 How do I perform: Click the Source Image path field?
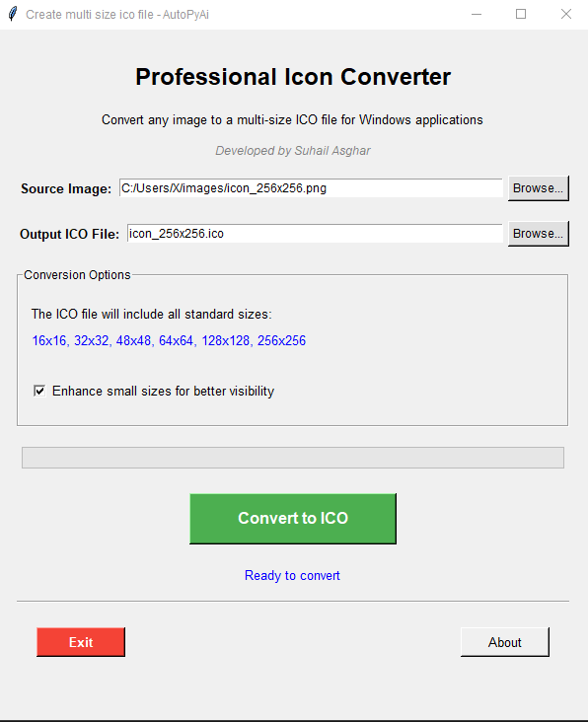click(x=311, y=187)
